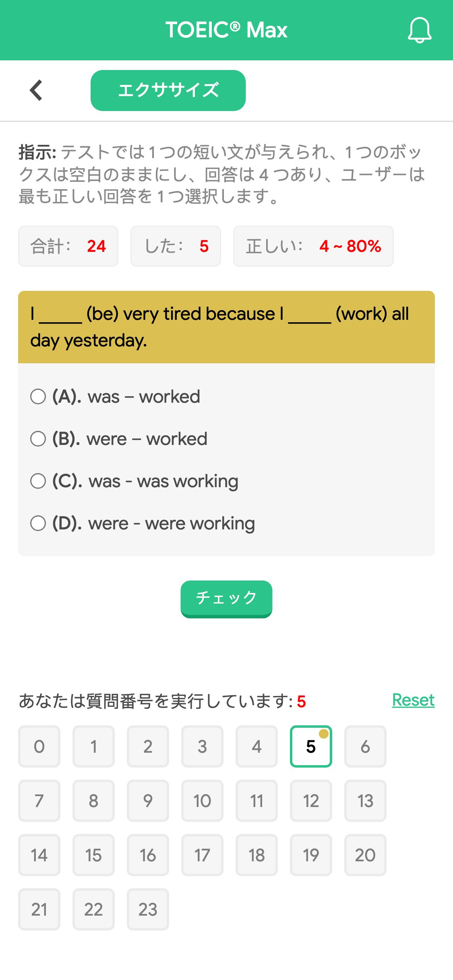Choose option (D) were - were working

143,523
